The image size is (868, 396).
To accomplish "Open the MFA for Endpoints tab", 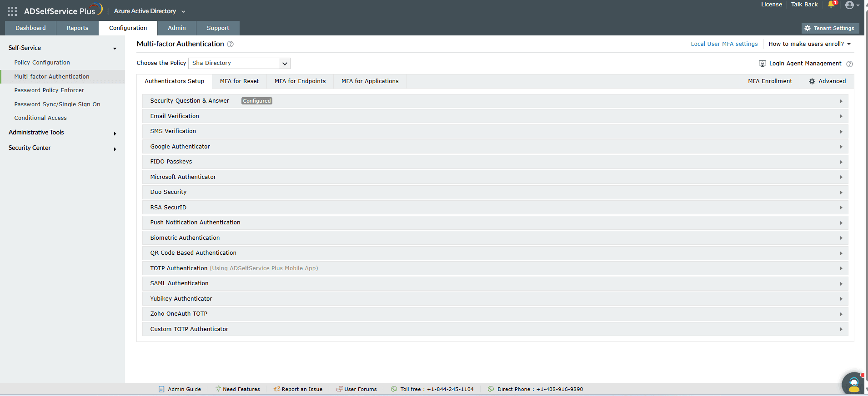I will 300,81.
